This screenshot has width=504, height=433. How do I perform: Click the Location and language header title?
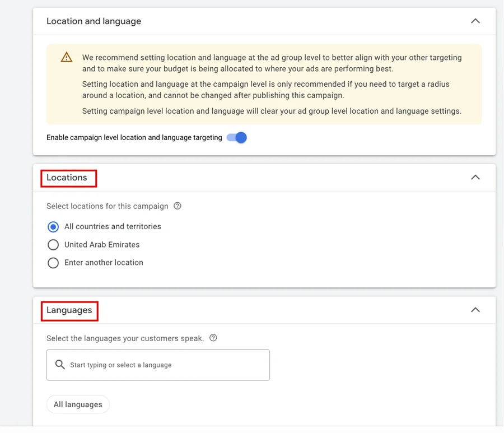(94, 21)
